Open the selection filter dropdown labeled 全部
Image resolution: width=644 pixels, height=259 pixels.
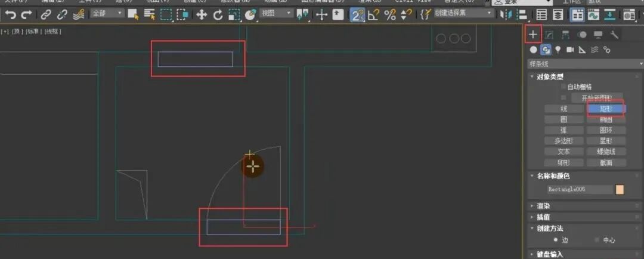tap(107, 14)
